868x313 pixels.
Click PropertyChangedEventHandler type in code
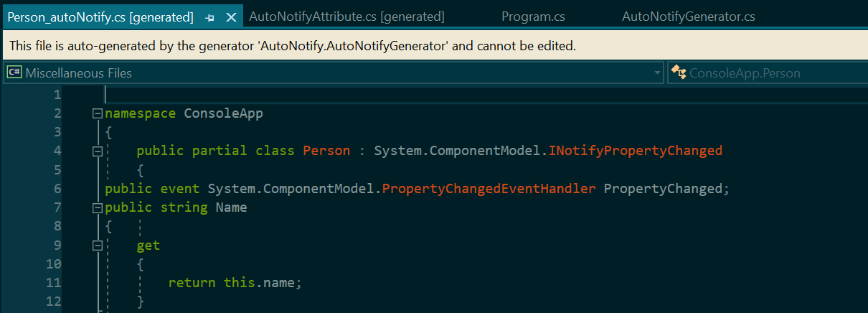(x=489, y=189)
